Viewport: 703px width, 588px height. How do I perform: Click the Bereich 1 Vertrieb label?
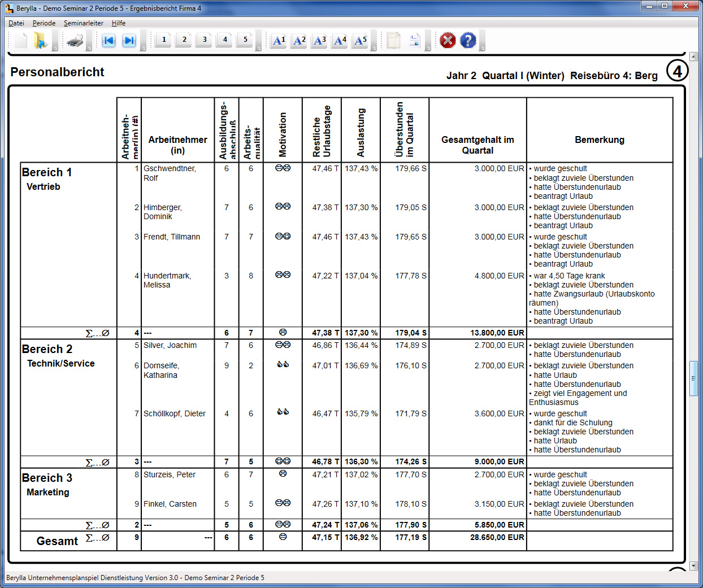46,179
